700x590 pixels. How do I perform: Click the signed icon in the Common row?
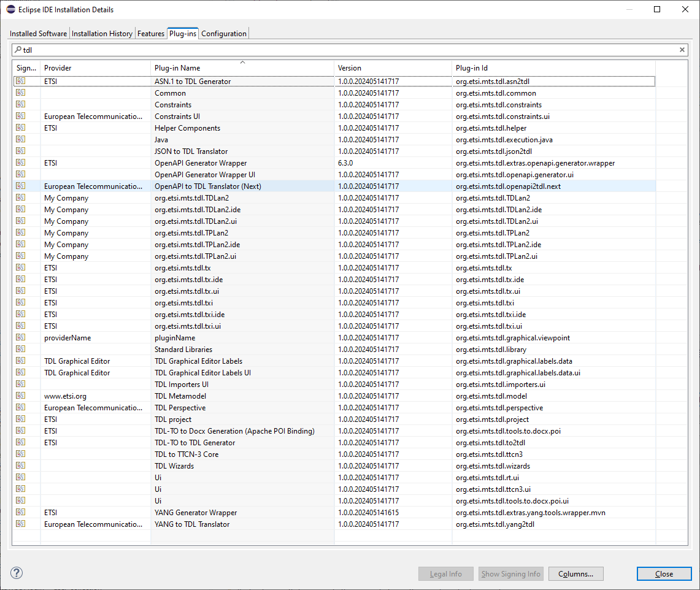(x=20, y=93)
